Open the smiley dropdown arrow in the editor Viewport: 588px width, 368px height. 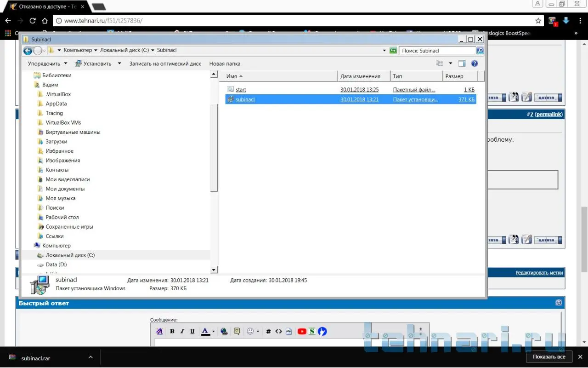[258, 331]
